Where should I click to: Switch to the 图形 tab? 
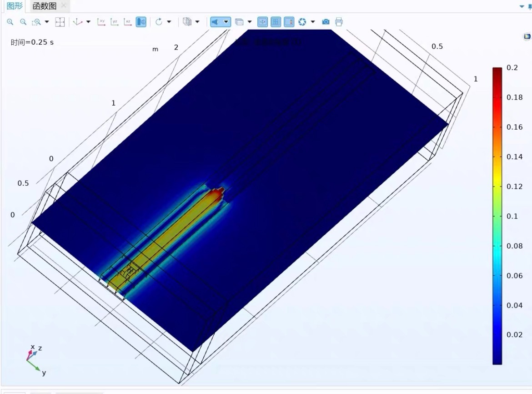[14, 6]
